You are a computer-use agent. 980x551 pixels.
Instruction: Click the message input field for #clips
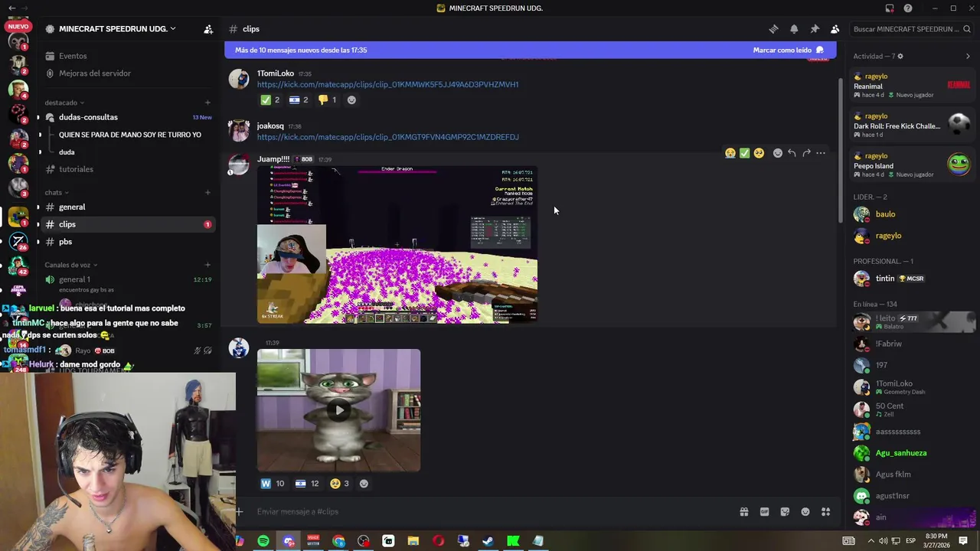490,512
